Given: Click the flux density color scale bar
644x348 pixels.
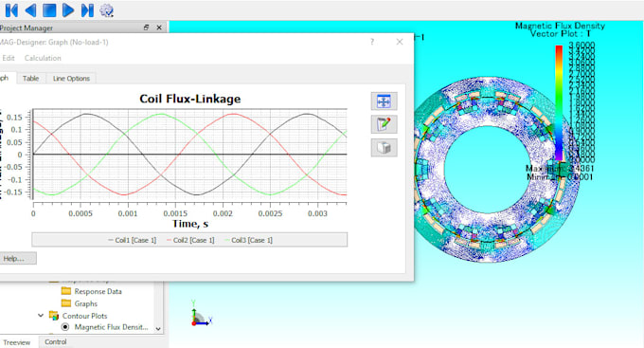Looking at the screenshot, I should (x=559, y=102).
